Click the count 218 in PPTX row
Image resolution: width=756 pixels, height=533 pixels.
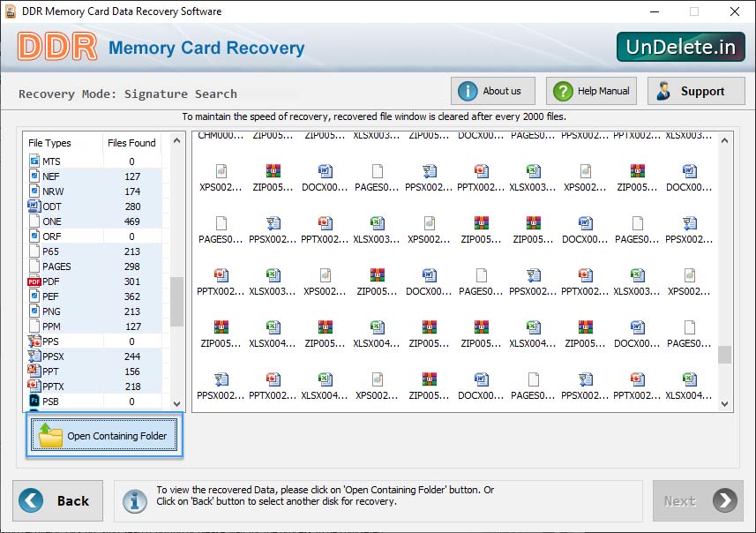(x=132, y=387)
